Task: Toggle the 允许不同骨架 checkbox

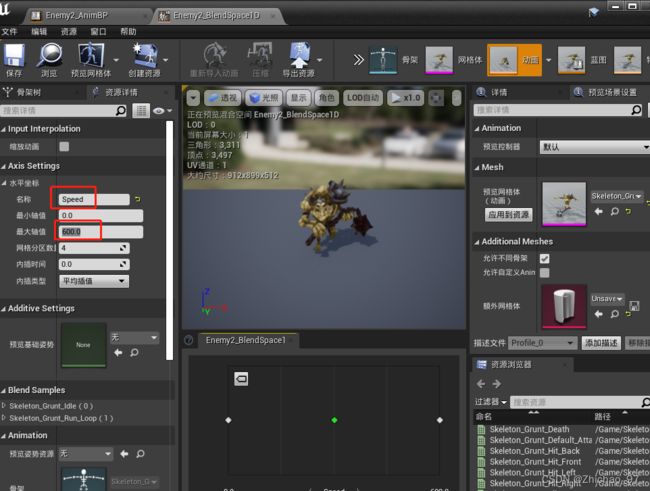Action: click(x=545, y=258)
